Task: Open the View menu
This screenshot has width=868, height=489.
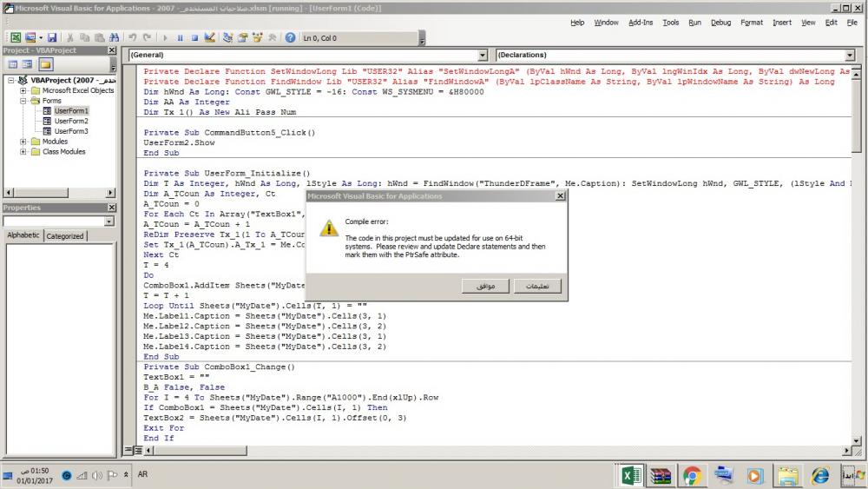Action: pyautogui.click(x=808, y=23)
